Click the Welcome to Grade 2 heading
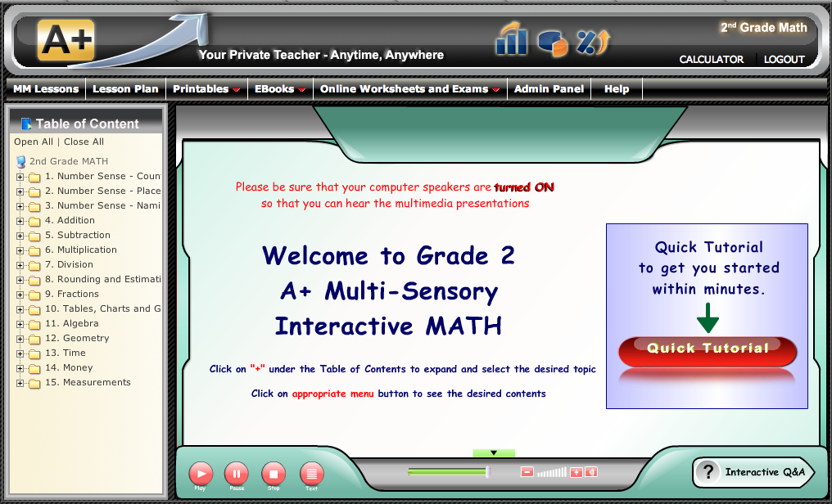 pyautogui.click(x=388, y=255)
